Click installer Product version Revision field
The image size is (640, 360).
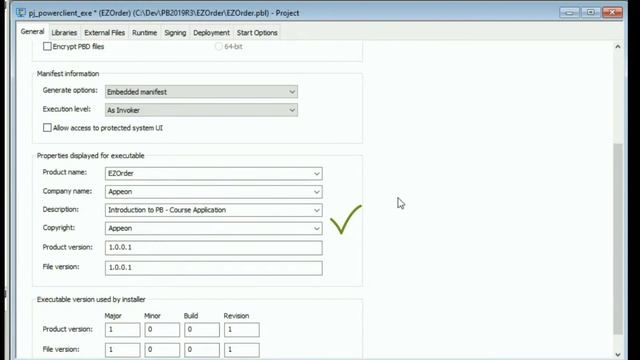(242, 329)
